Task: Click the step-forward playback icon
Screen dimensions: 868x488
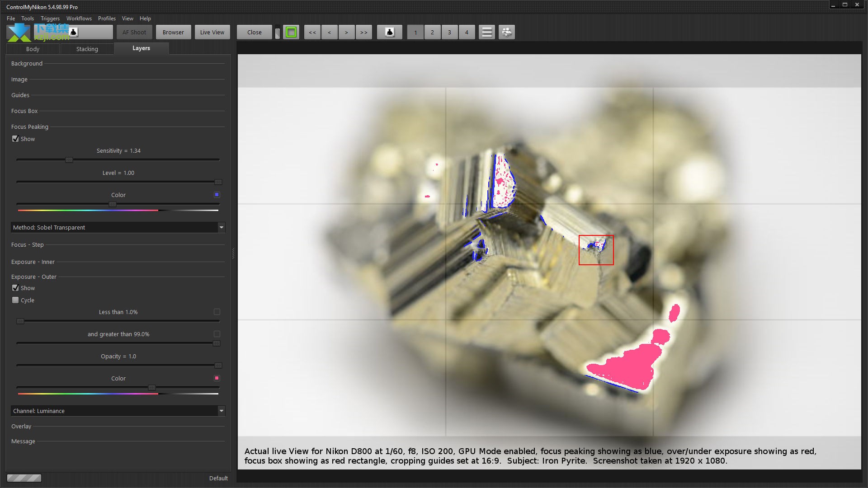Action: 346,32
